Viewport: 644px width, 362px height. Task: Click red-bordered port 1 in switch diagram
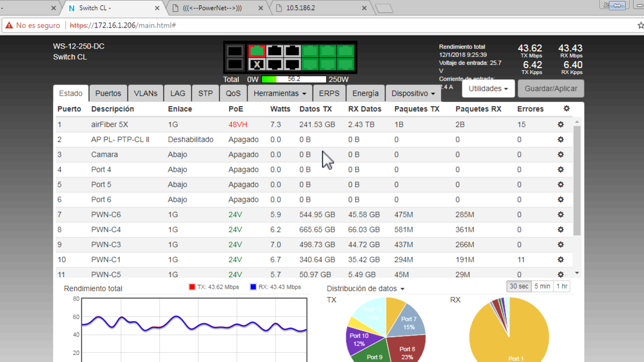point(257,51)
